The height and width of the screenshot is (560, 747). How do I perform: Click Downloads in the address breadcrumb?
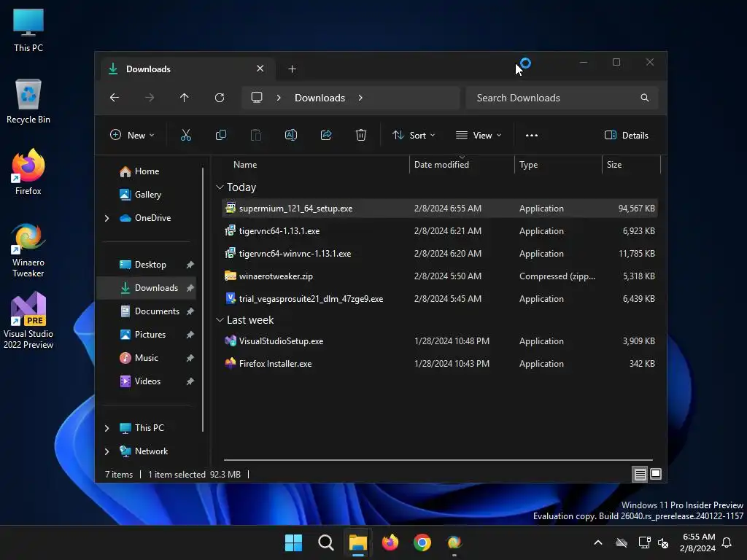[320, 98]
